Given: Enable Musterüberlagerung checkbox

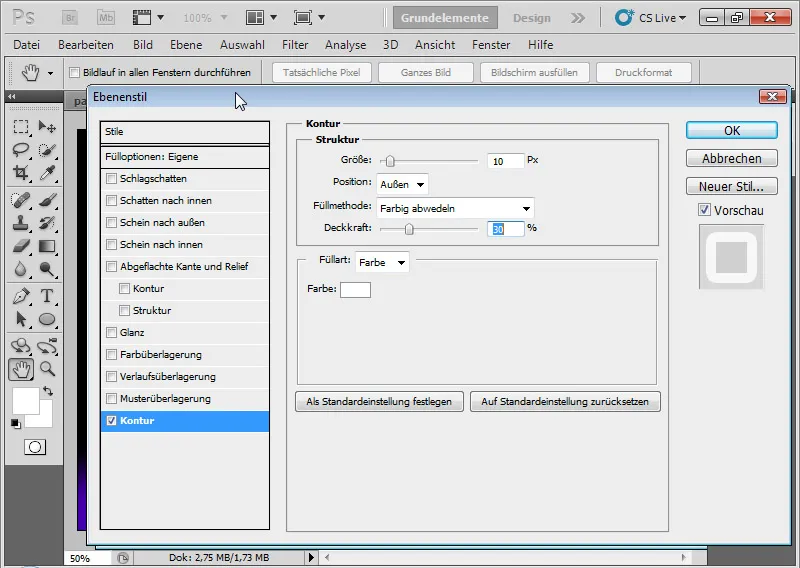Looking at the screenshot, I should 111,399.
